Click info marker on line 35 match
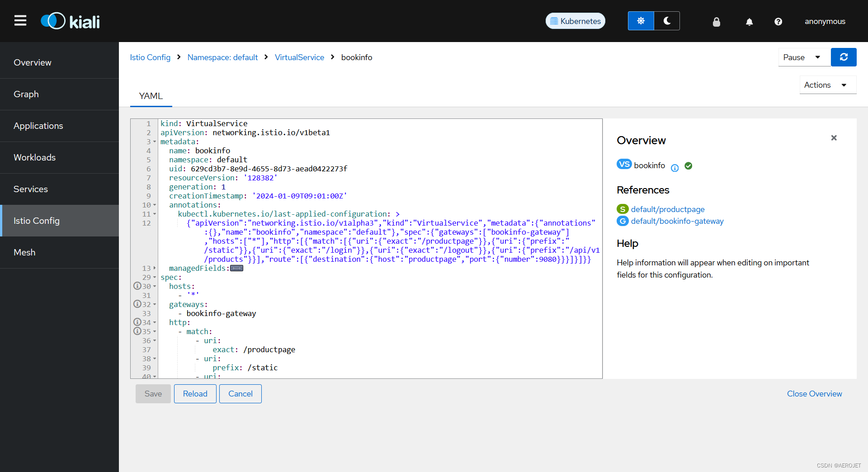This screenshot has width=868, height=472. [x=137, y=331]
